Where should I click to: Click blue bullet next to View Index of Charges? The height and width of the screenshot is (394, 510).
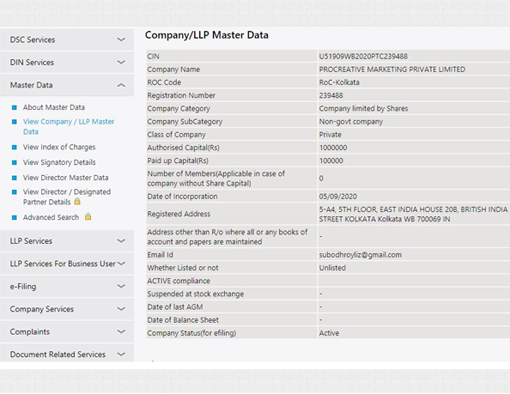point(14,147)
